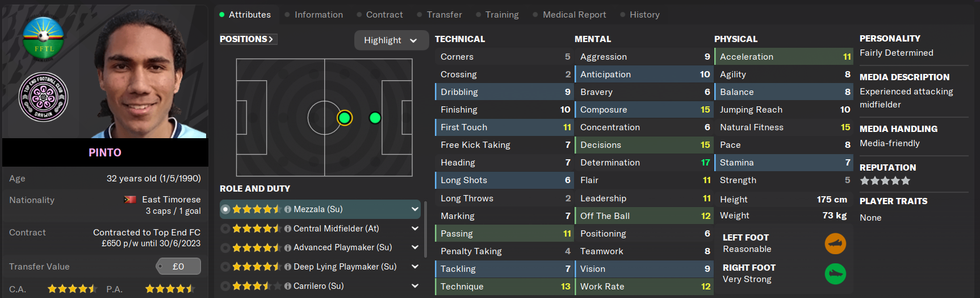The height and width of the screenshot is (298, 980).
Task: Click the East Timorese flag icon
Action: tap(130, 200)
